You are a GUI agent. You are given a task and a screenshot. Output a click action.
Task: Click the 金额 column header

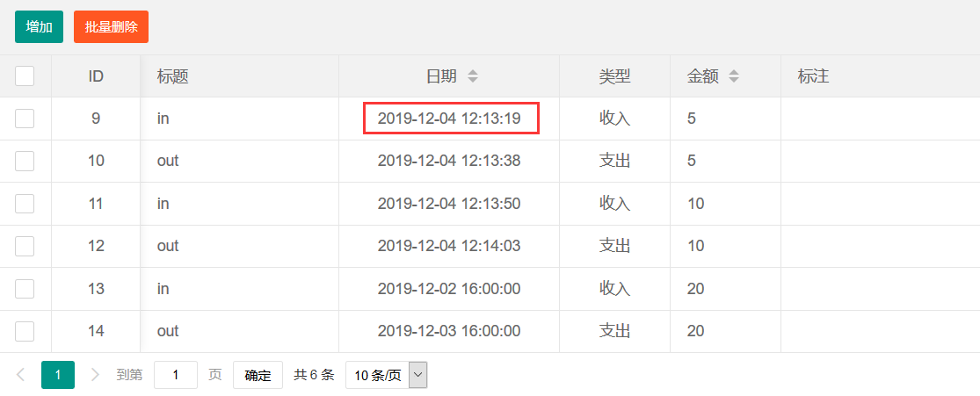coord(702,76)
